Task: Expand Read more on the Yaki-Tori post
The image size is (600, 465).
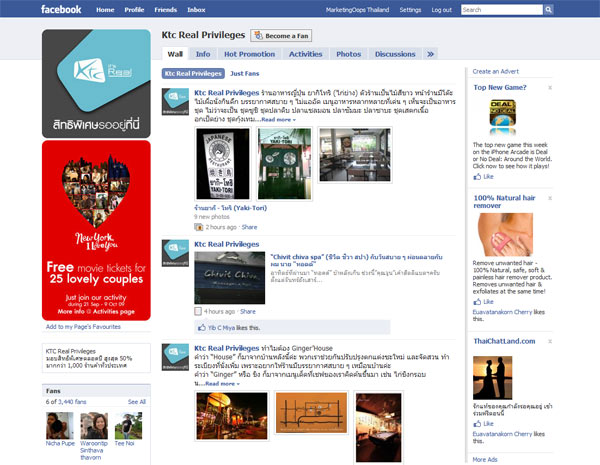Action: (x=279, y=120)
